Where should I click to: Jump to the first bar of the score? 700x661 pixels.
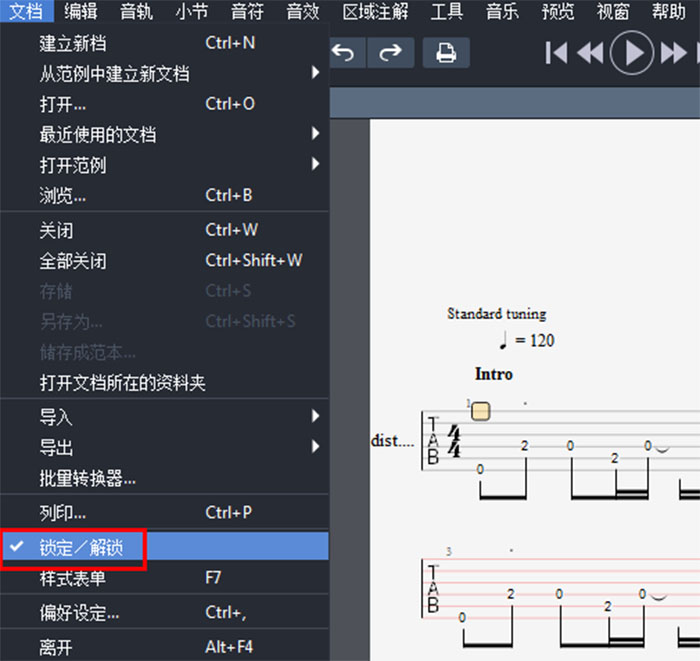(x=557, y=53)
